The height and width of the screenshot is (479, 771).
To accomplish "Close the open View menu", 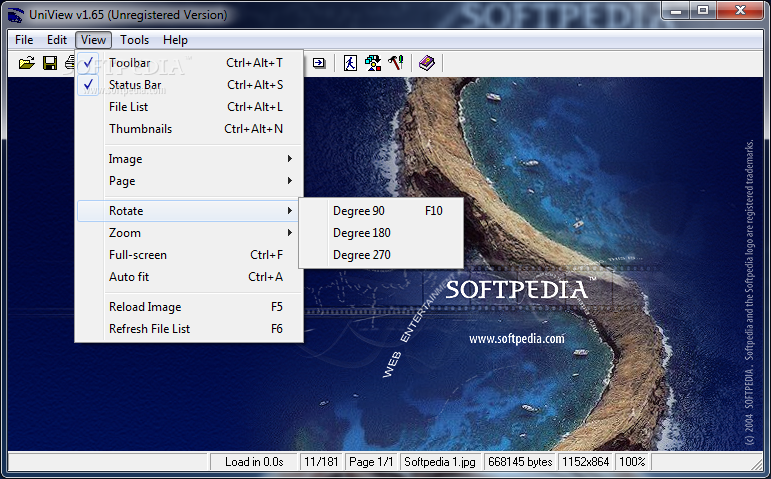I will 93,40.
